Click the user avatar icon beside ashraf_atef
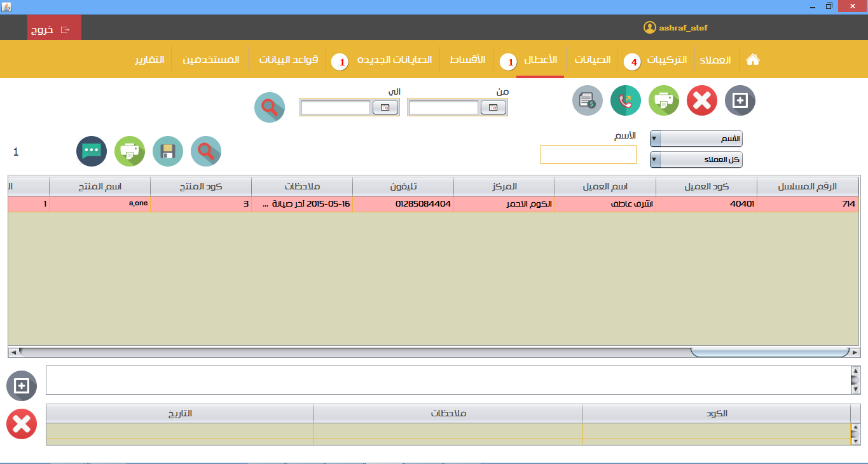868x464 pixels. click(649, 27)
